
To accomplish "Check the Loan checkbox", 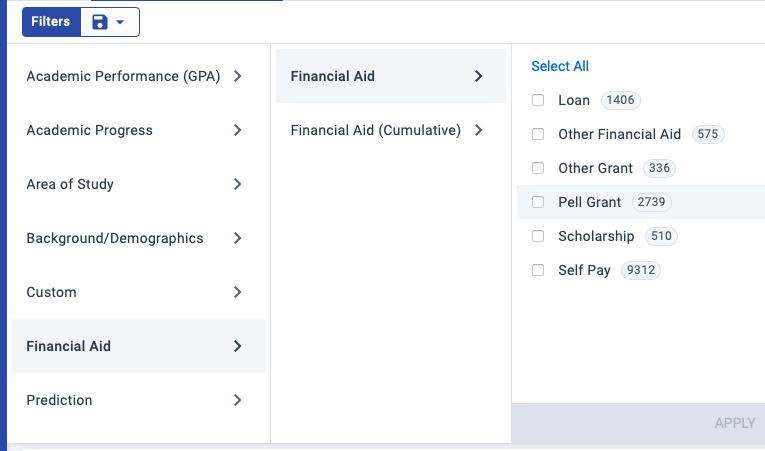I will tap(538, 100).
